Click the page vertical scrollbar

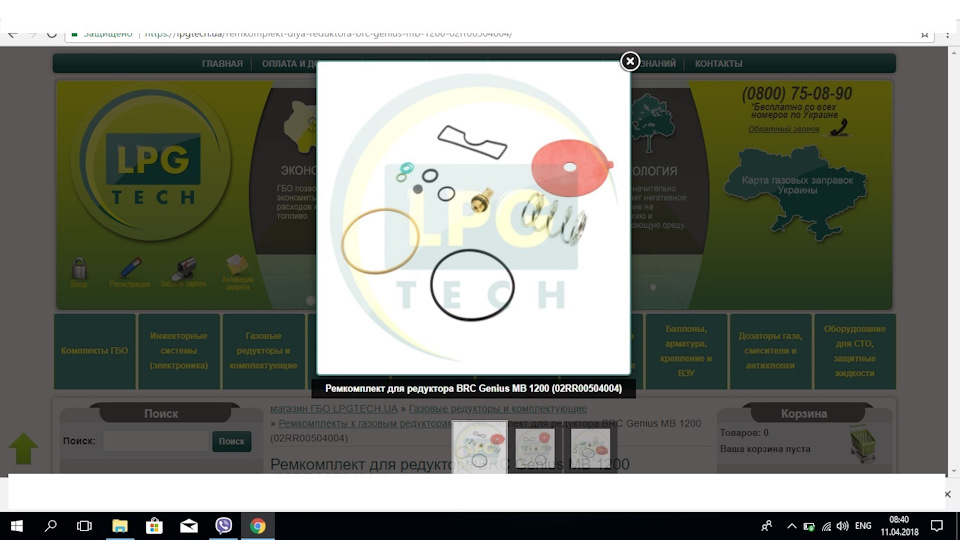pyautogui.click(x=954, y=261)
